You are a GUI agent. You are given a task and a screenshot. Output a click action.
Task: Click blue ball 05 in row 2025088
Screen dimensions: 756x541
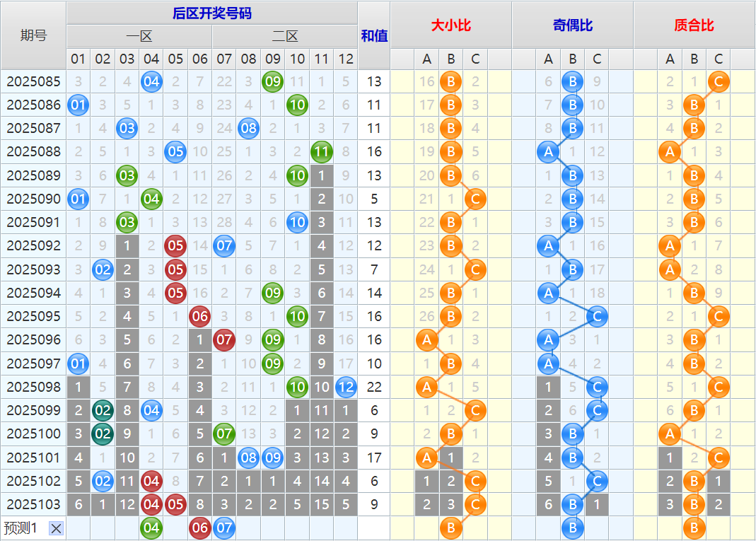pos(175,152)
